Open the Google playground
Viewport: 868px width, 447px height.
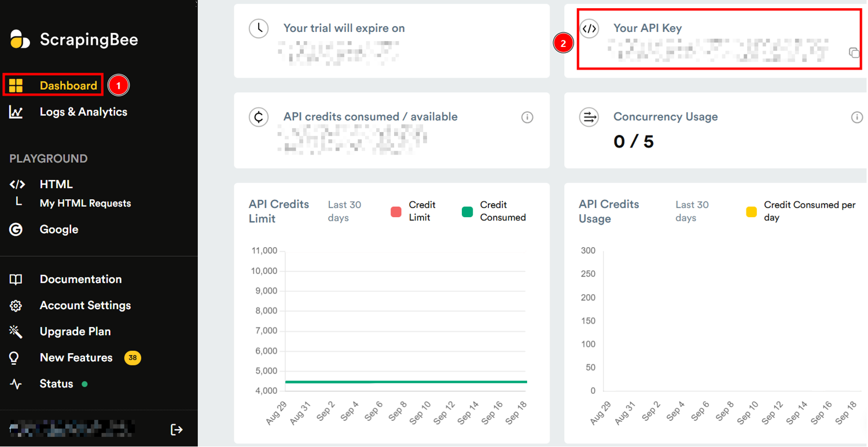pyautogui.click(x=59, y=229)
